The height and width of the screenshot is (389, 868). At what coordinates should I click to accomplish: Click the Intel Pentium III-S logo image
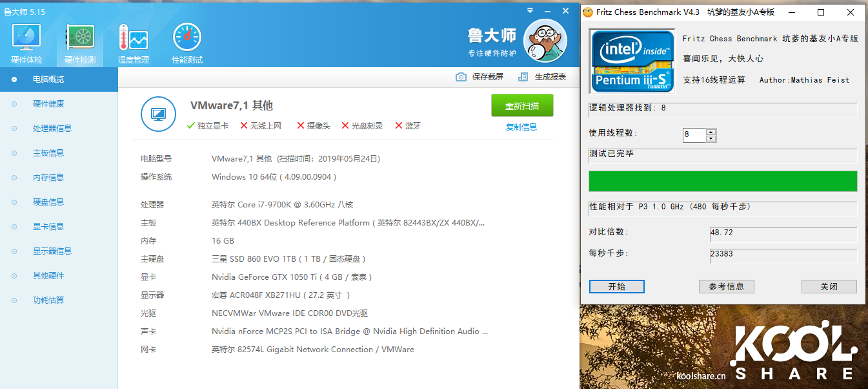point(632,61)
